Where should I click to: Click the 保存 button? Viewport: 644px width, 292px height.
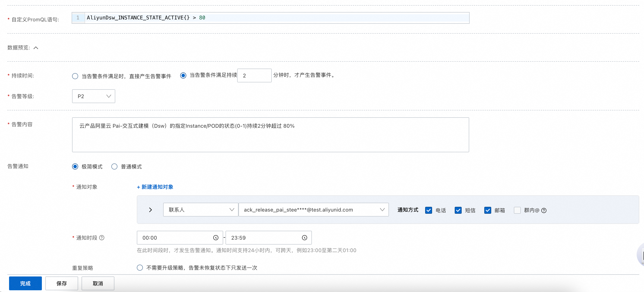click(62, 283)
